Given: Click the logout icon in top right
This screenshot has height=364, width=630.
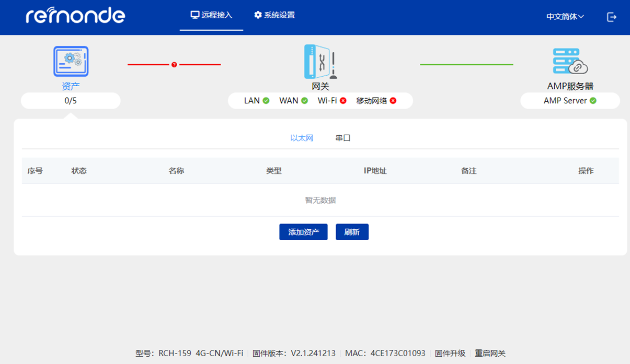Looking at the screenshot, I should pos(611,16).
